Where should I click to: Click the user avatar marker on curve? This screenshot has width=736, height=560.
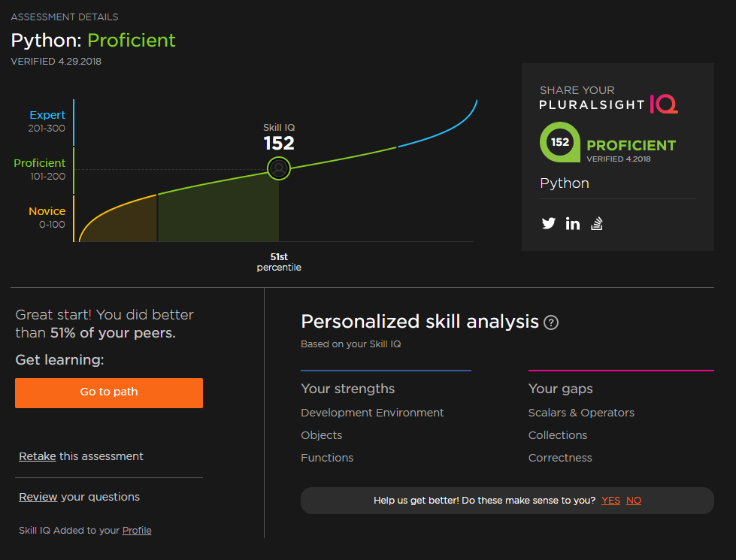(279, 168)
